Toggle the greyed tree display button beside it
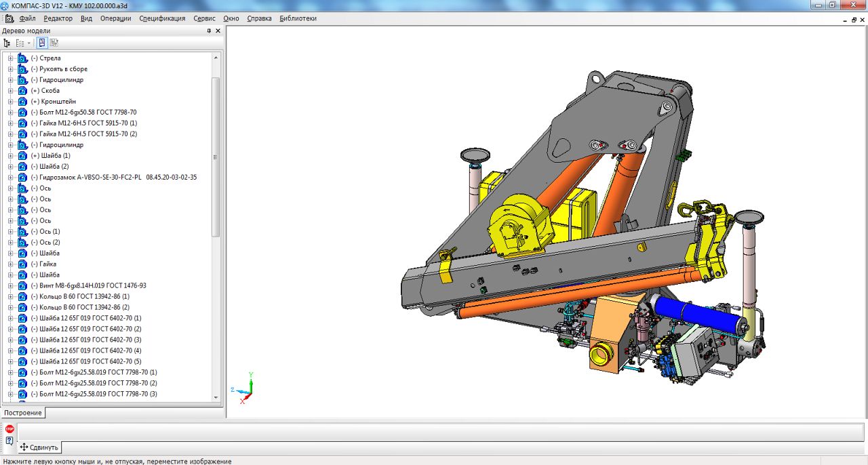868x465 pixels. [54, 43]
